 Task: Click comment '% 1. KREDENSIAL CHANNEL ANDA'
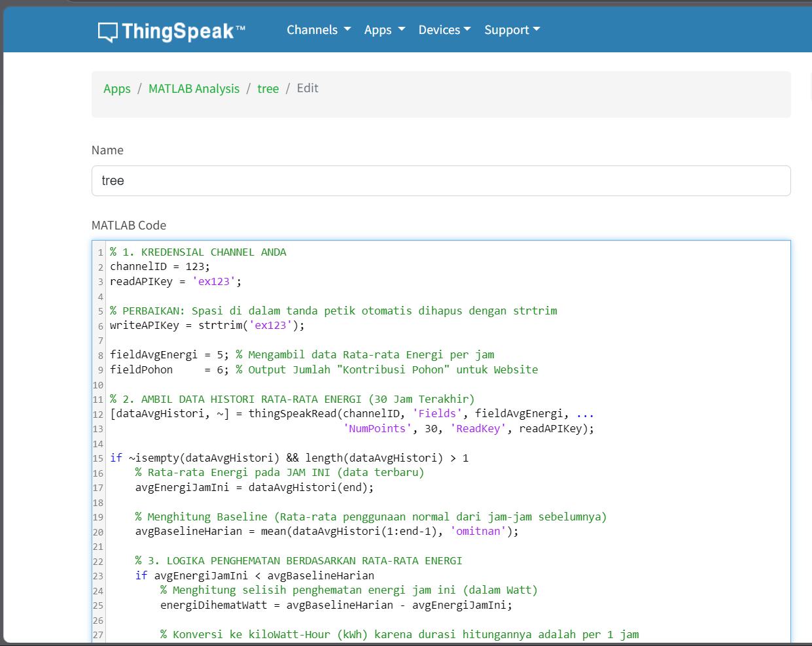pyautogui.click(x=198, y=252)
